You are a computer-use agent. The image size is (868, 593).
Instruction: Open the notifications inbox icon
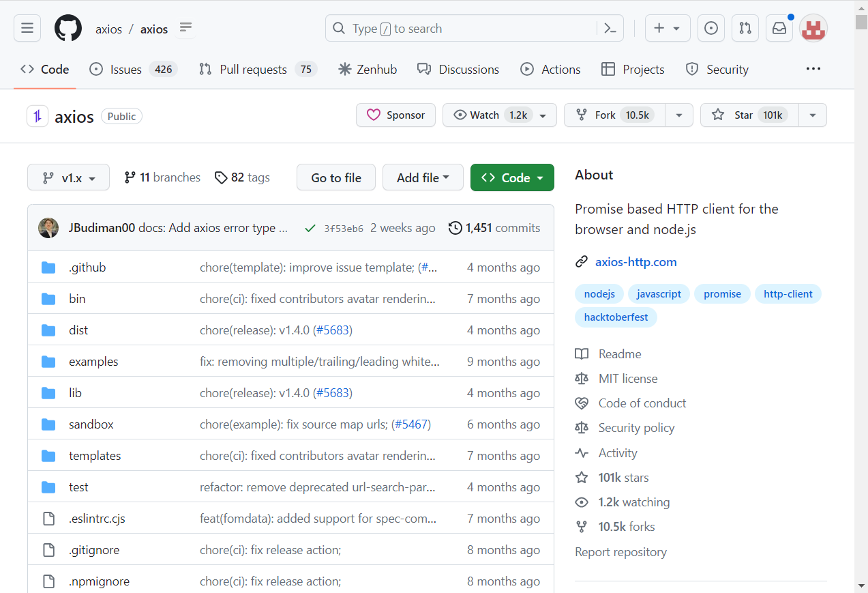pos(779,28)
